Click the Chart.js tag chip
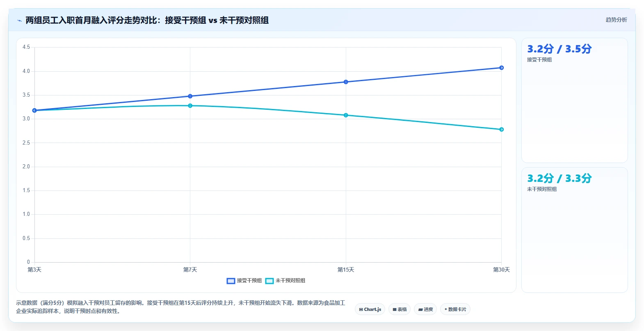 (x=370, y=309)
